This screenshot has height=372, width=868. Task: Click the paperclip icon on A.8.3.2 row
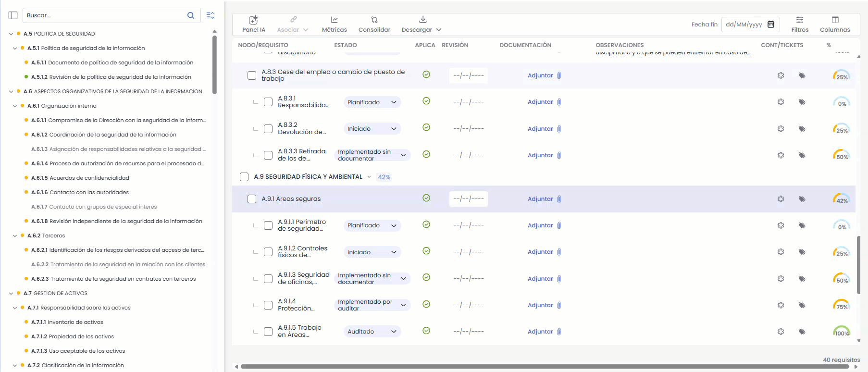pos(559,129)
